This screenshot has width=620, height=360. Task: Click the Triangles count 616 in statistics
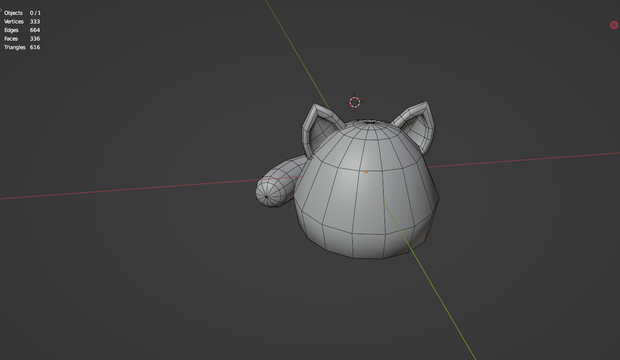point(35,47)
